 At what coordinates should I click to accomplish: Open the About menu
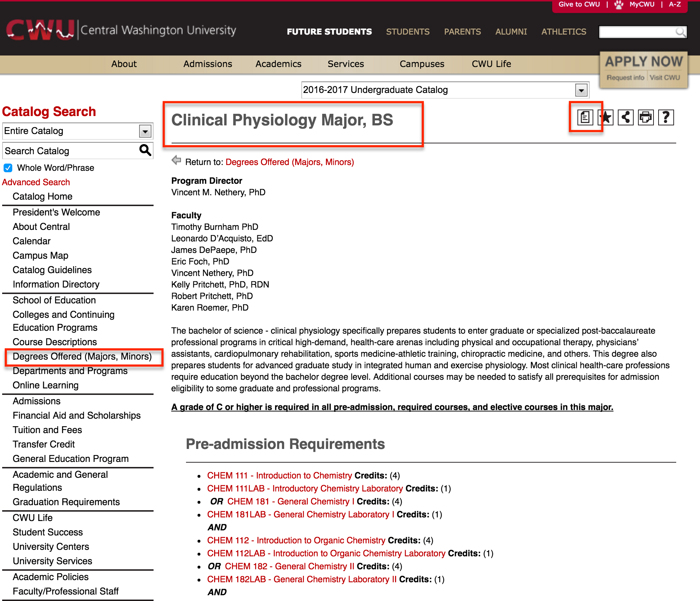click(x=124, y=64)
